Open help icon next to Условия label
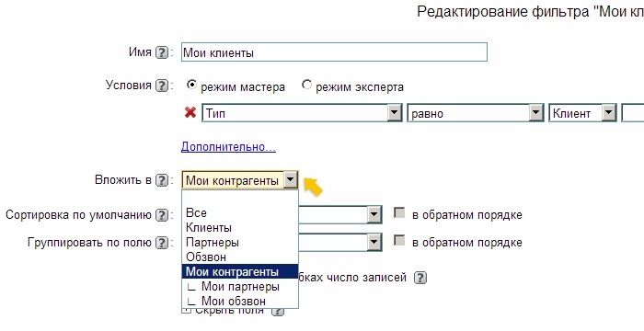The height and width of the screenshot is (331, 644). tap(162, 86)
